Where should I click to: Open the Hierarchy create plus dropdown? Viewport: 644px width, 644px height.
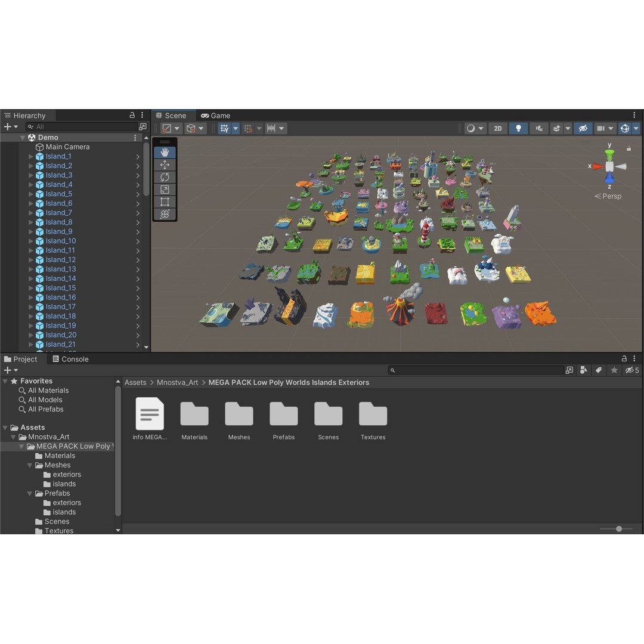pyautogui.click(x=11, y=126)
